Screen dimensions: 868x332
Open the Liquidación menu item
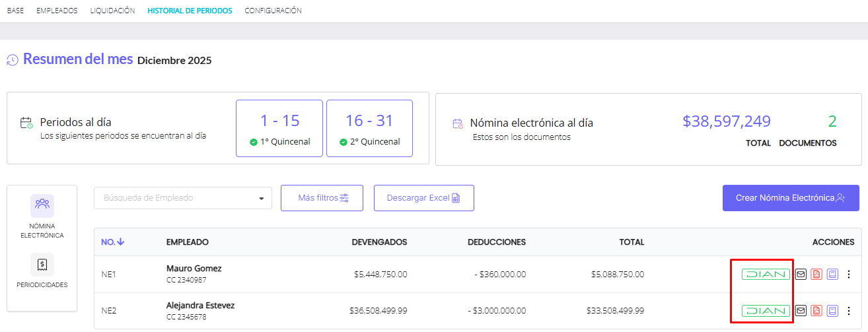pos(112,11)
